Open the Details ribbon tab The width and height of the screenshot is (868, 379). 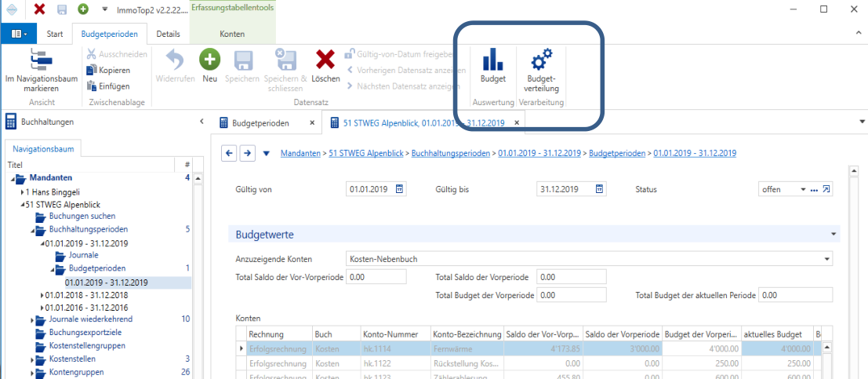pyautogui.click(x=168, y=34)
